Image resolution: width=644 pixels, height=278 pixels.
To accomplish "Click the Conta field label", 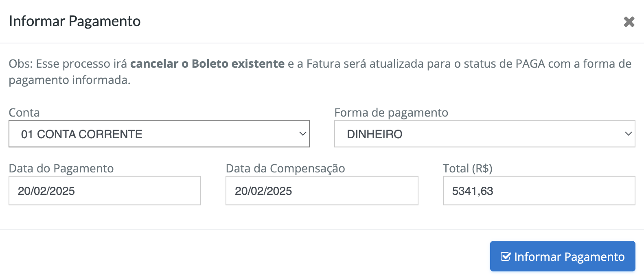I will [x=24, y=113].
